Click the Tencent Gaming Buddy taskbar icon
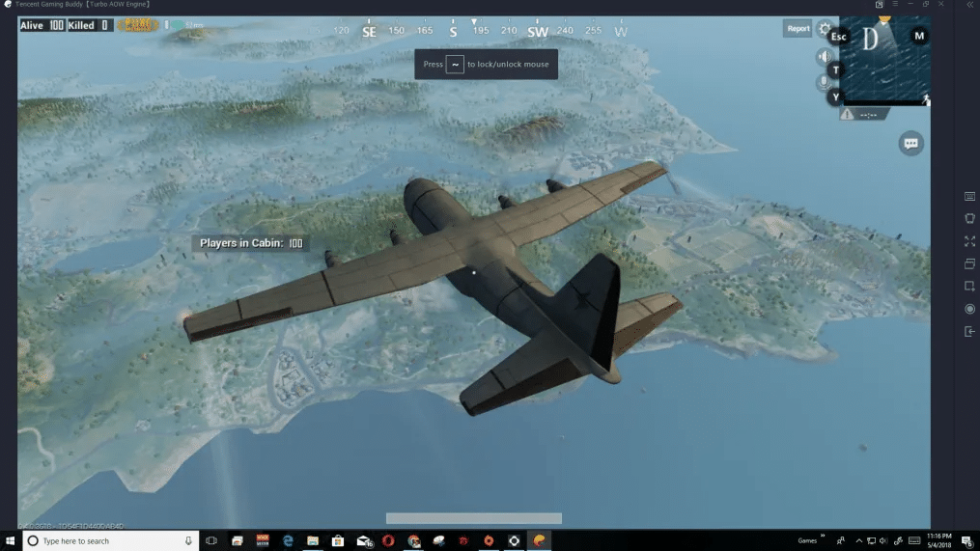 [x=540, y=540]
